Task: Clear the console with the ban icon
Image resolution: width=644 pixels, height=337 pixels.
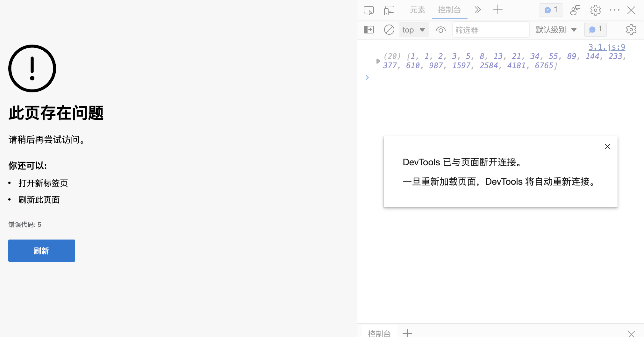Action: [389, 30]
